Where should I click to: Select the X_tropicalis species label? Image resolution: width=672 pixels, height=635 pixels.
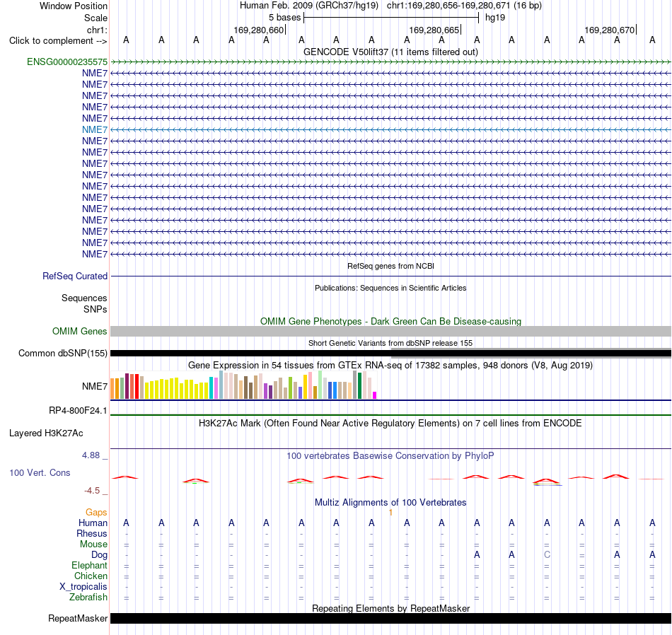pyautogui.click(x=83, y=587)
